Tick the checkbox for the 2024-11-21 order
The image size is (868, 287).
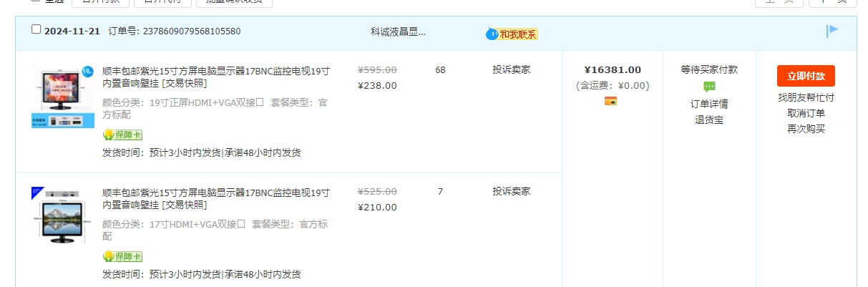(x=36, y=29)
